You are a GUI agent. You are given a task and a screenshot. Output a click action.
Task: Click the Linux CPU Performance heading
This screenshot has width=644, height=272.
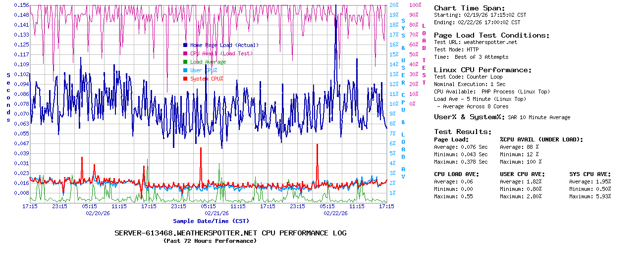[x=483, y=70]
